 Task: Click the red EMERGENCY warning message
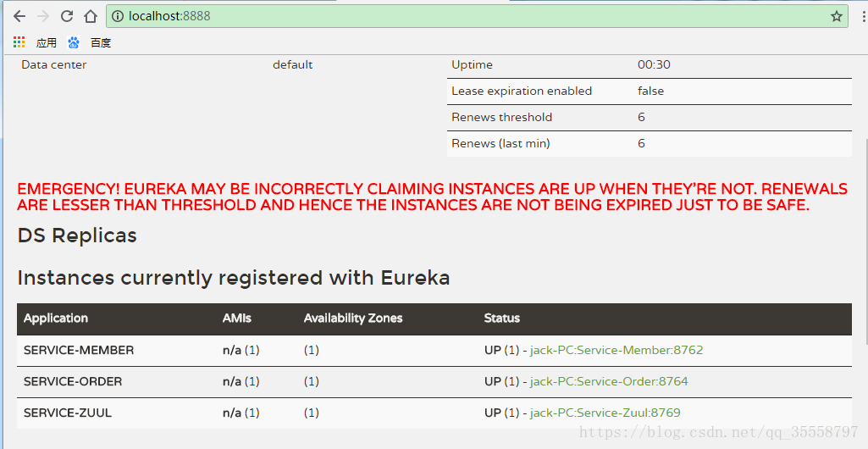[x=432, y=197]
